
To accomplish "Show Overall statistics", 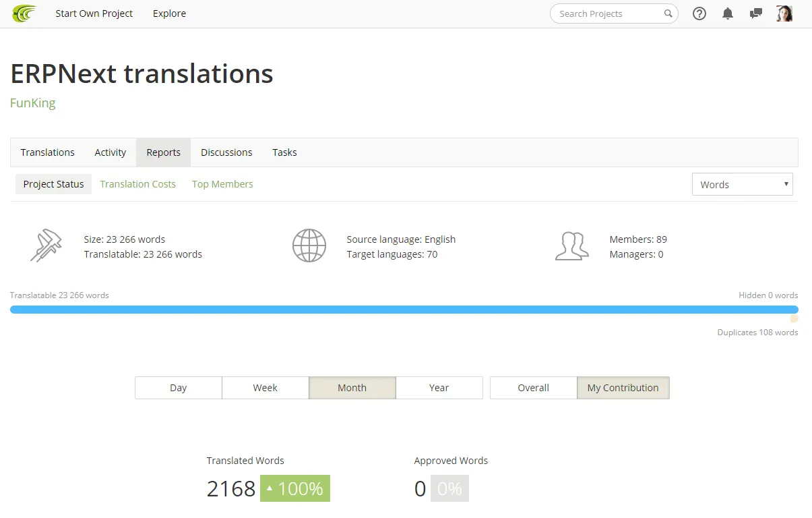I will [x=534, y=388].
